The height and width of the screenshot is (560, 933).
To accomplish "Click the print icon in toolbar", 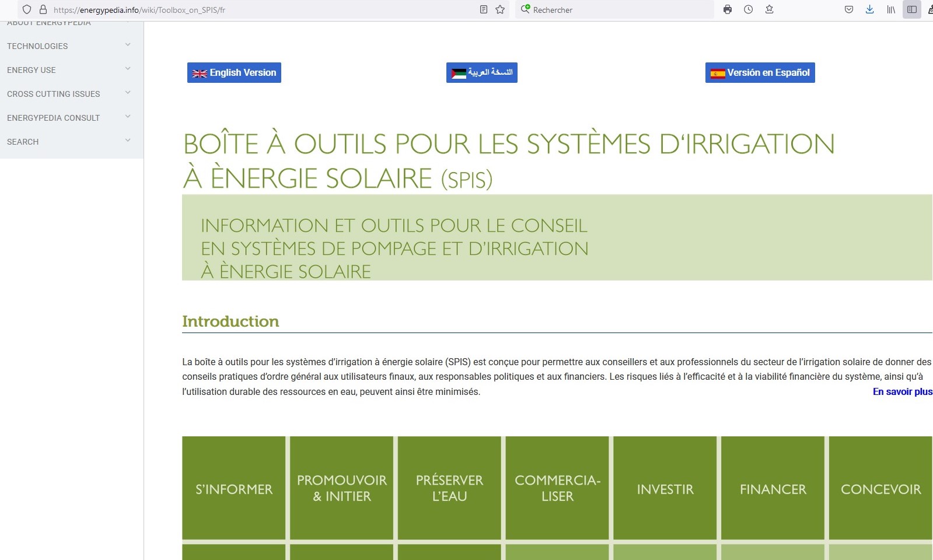I will (727, 9).
